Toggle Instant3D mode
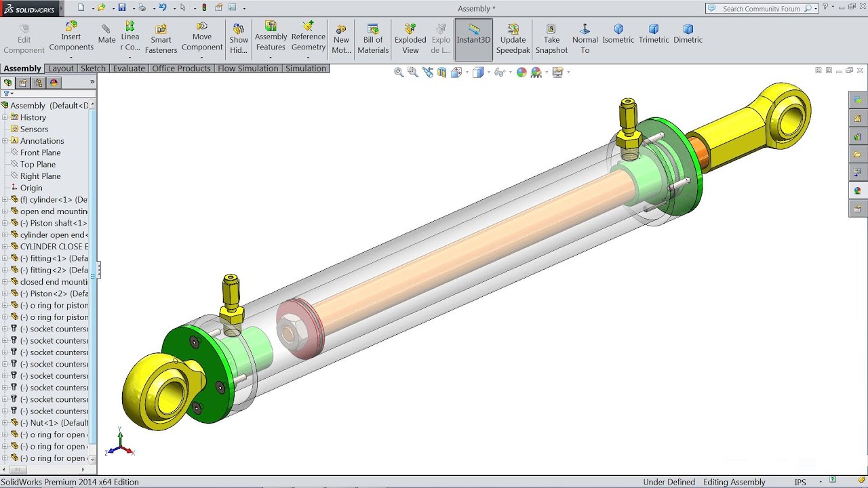 point(473,39)
